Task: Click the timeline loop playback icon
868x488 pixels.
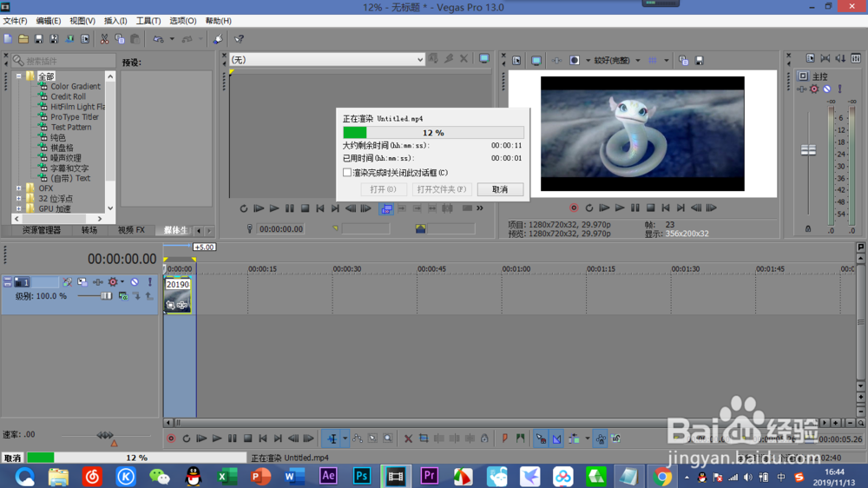Action: 187,439
